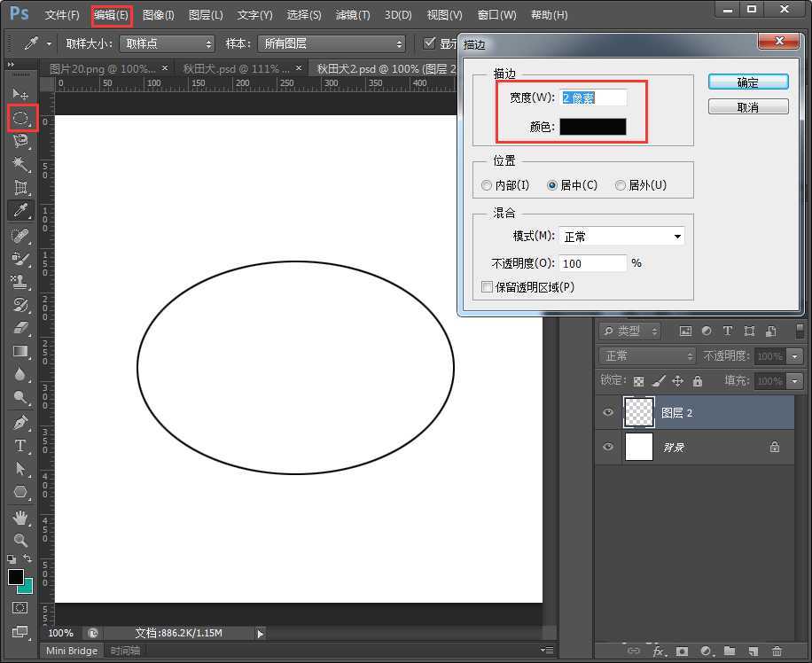The width and height of the screenshot is (812, 663).
Task: Click the delete layer trash icon
Action: coord(777,651)
